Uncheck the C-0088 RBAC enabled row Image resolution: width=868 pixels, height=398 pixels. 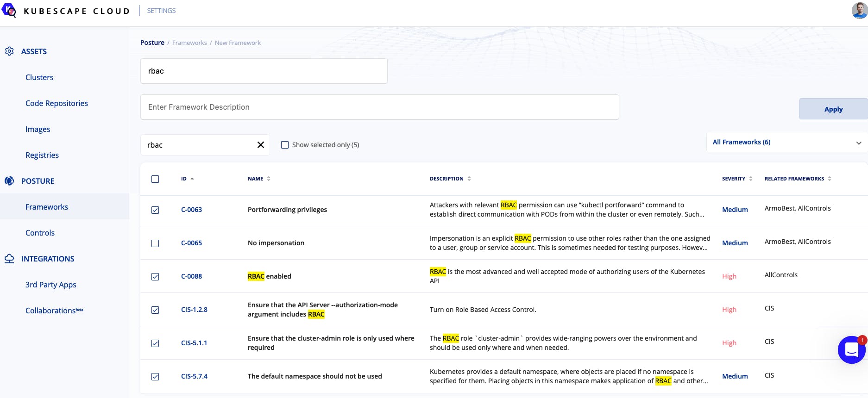155,277
